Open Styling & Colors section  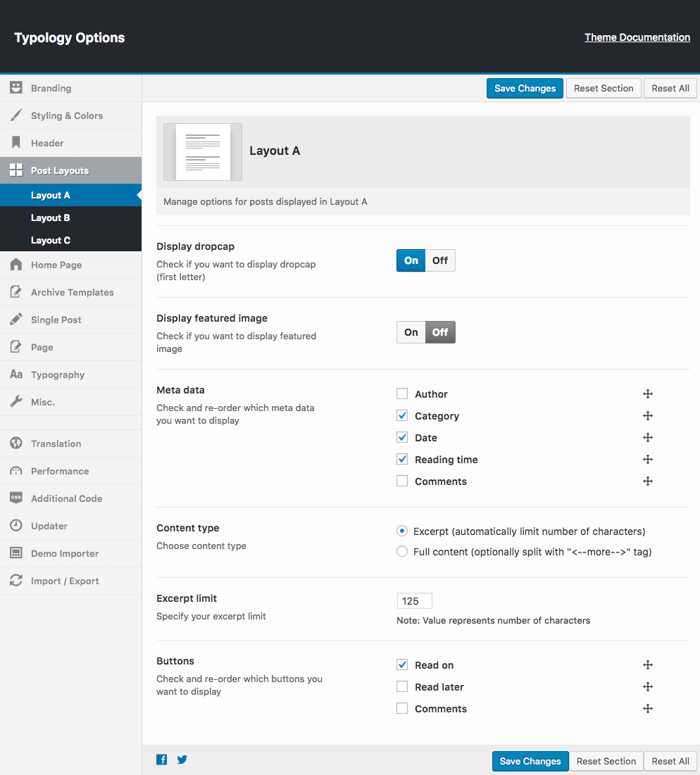(x=67, y=115)
